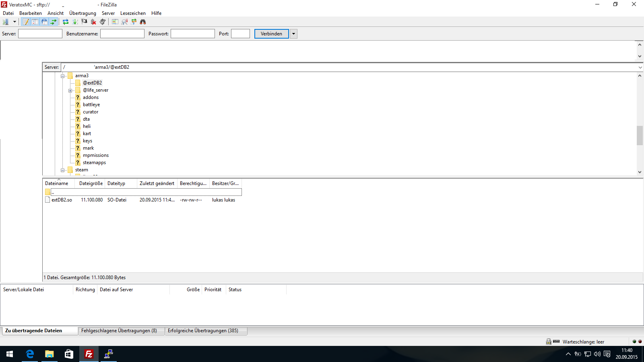This screenshot has width=644, height=362.
Task: Expand the @life_server folder node
Action: point(70,90)
